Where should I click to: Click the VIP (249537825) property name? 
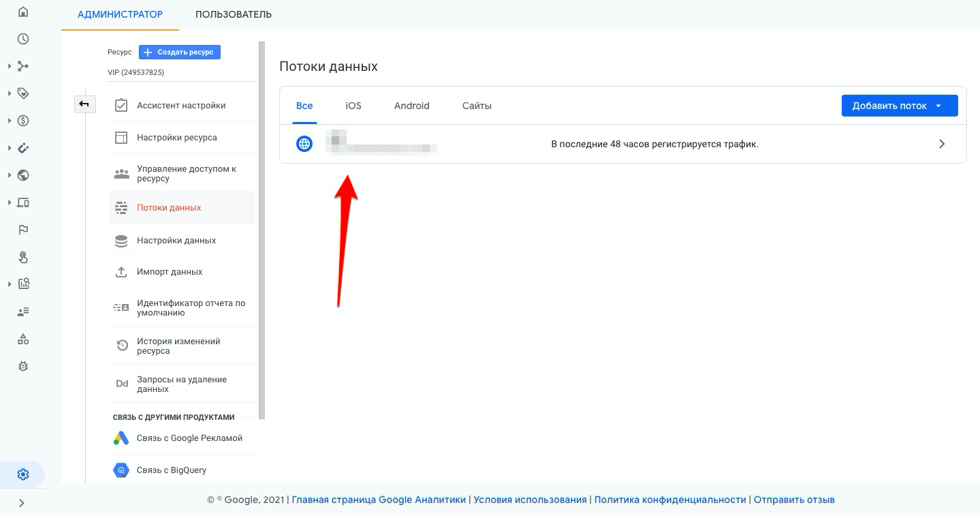pyautogui.click(x=136, y=72)
